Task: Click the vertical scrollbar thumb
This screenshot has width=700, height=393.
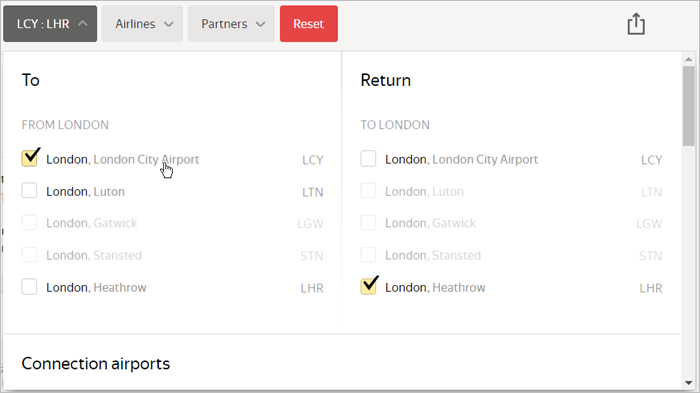Action: 688,106
